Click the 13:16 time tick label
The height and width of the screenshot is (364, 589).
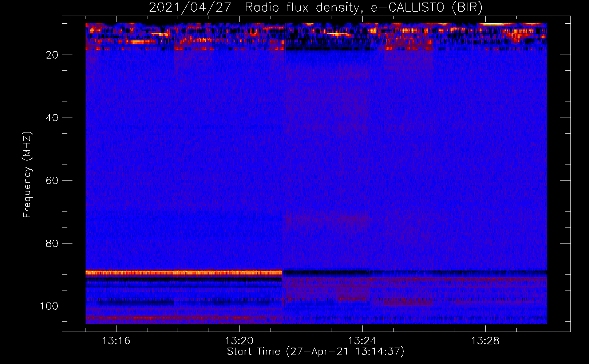pos(116,341)
